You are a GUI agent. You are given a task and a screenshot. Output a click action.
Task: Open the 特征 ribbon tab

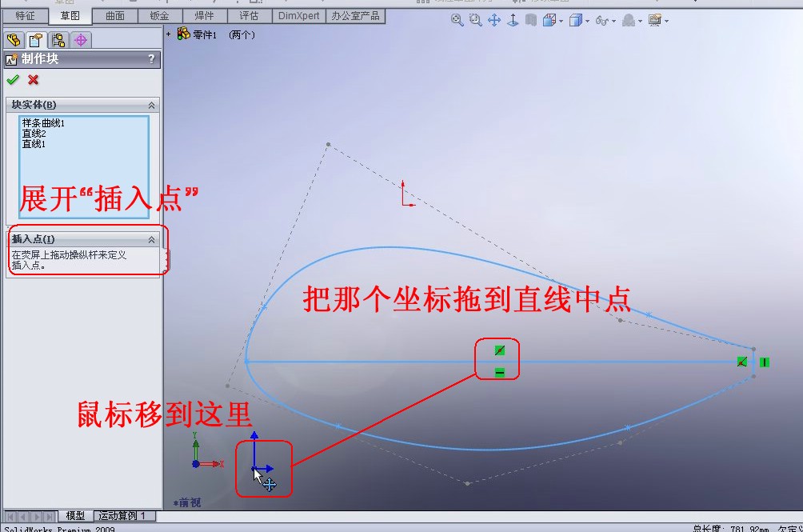tap(25, 16)
